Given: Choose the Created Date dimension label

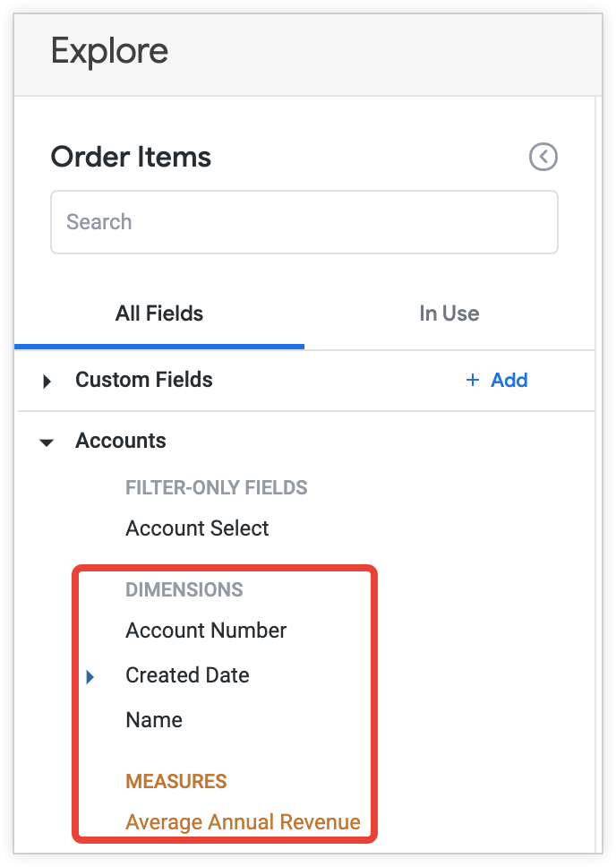Looking at the screenshot, I should (187, 675).
